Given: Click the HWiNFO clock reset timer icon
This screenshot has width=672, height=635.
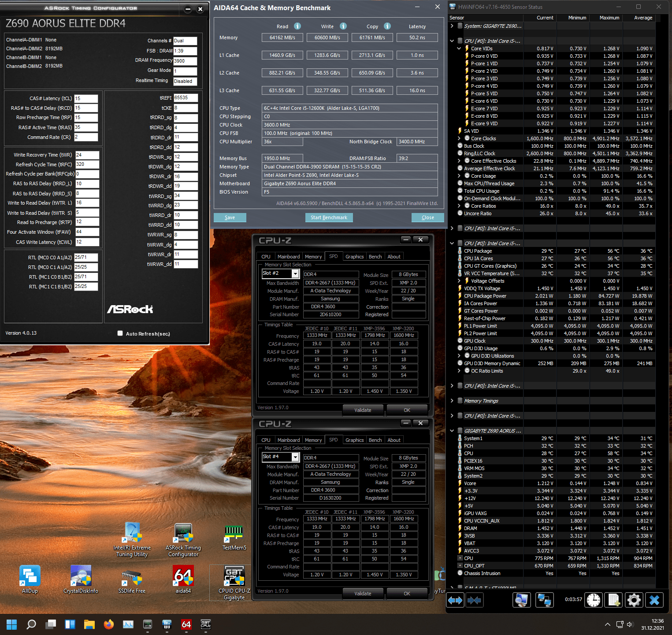Looking at the screenshot, I should (594, 600).
